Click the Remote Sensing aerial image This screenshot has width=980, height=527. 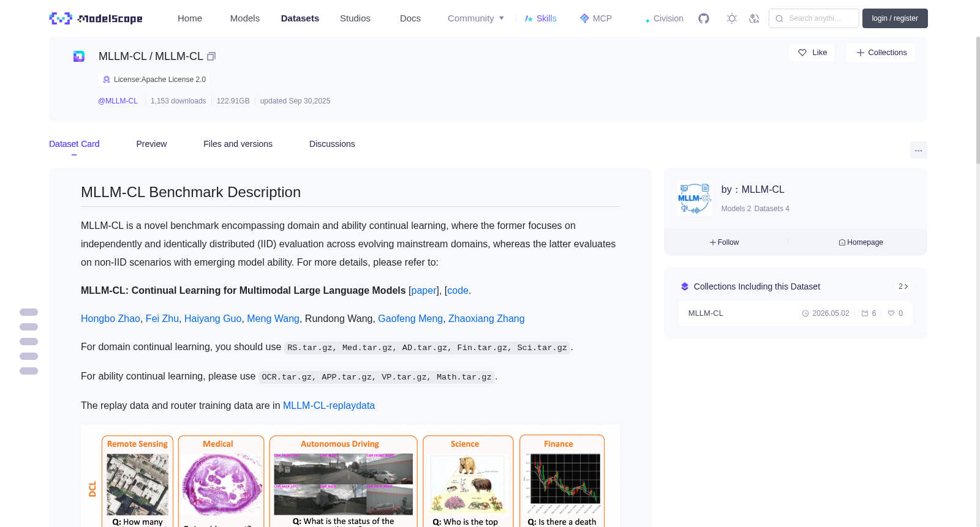pyautogui.click(x=137, y=485)
